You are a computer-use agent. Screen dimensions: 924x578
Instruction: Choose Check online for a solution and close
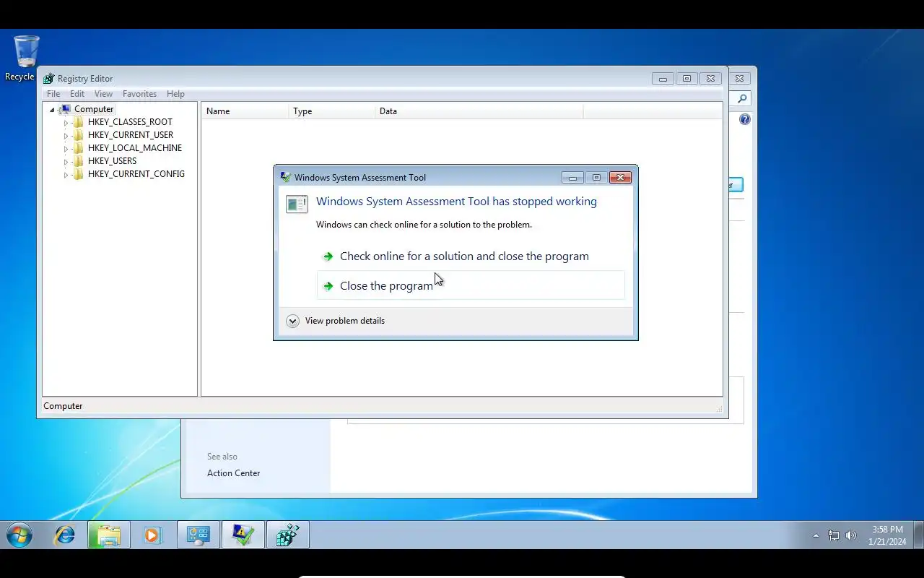(x=471, y=256)
